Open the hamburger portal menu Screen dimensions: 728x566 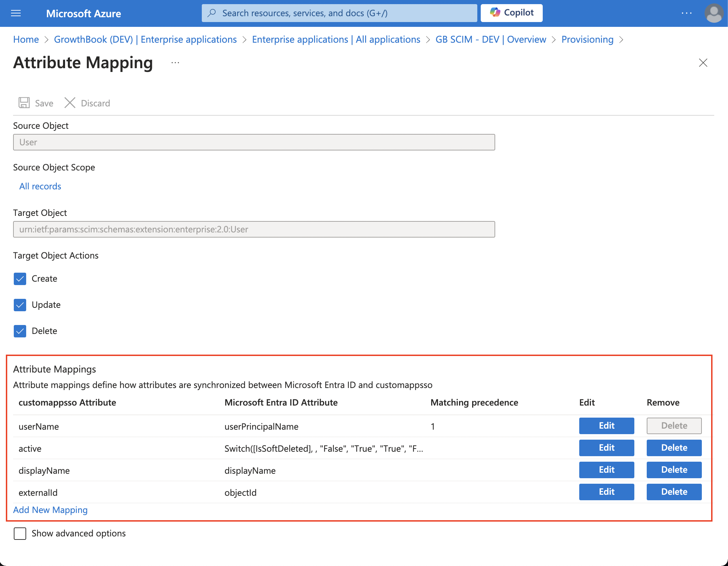tap(16, 13)
